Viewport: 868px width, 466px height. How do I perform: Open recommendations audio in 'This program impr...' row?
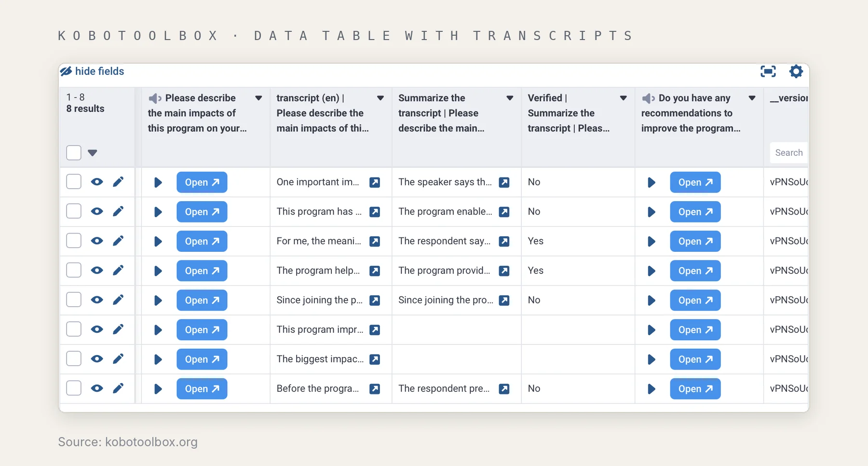click(x=695, y=330)
